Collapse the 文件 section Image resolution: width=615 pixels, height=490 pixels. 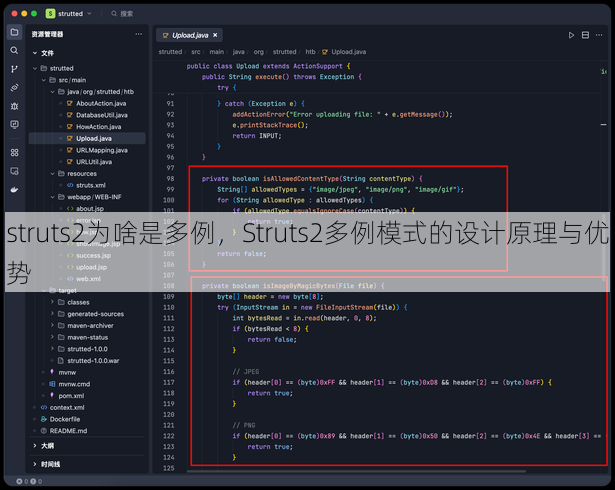tap(35, 53)
